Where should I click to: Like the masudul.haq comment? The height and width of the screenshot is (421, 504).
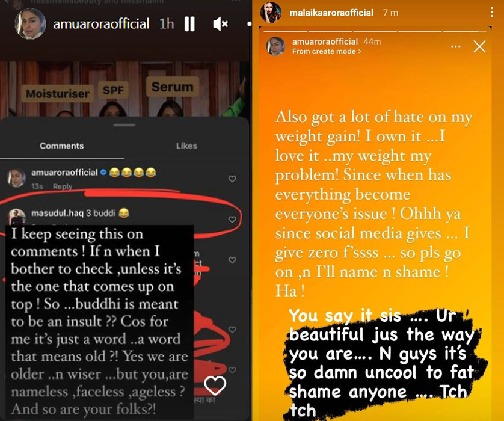[x=232, y=219]
